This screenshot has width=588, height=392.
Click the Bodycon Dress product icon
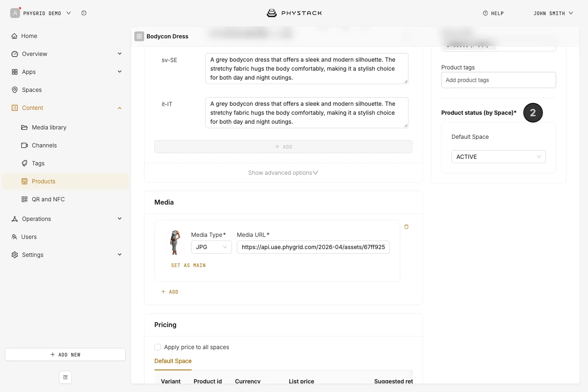pos(139,36)
